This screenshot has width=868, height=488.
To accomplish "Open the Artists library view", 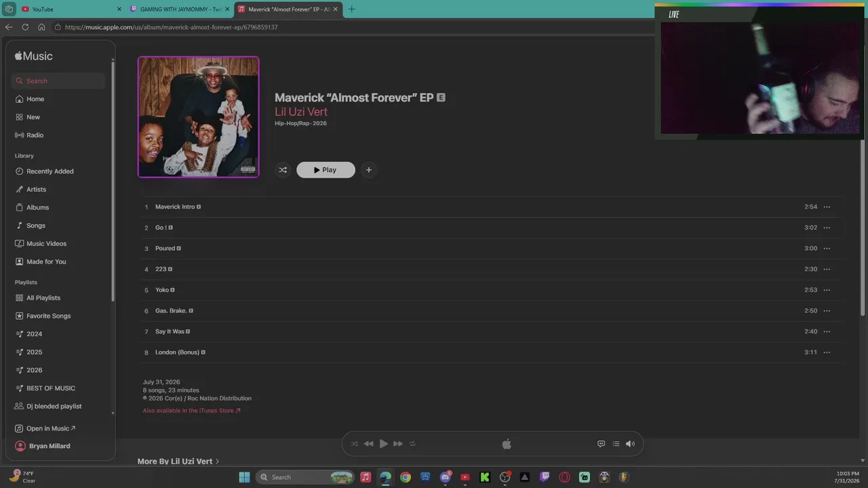I will [x=36, y=189].
